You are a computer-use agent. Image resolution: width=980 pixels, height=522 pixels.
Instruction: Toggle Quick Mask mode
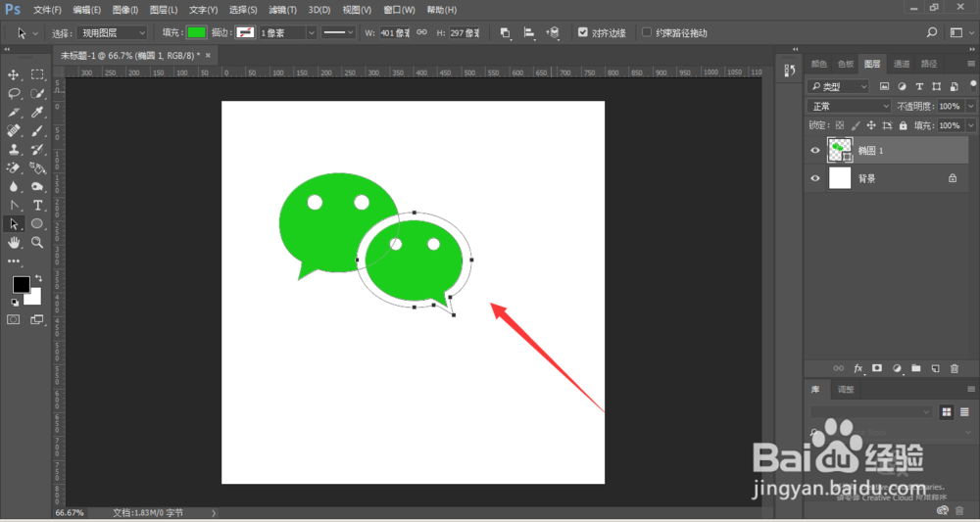coord(13,319)
